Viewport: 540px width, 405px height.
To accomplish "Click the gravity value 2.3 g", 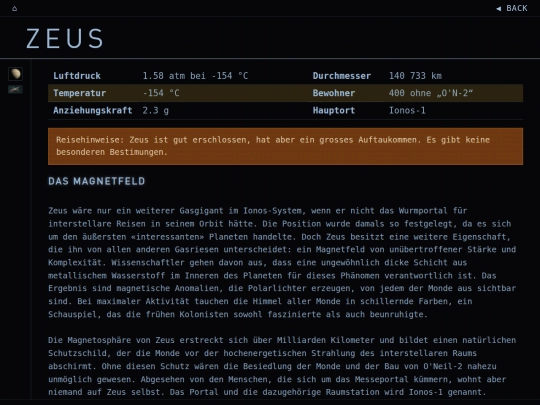I will [156, 111].
